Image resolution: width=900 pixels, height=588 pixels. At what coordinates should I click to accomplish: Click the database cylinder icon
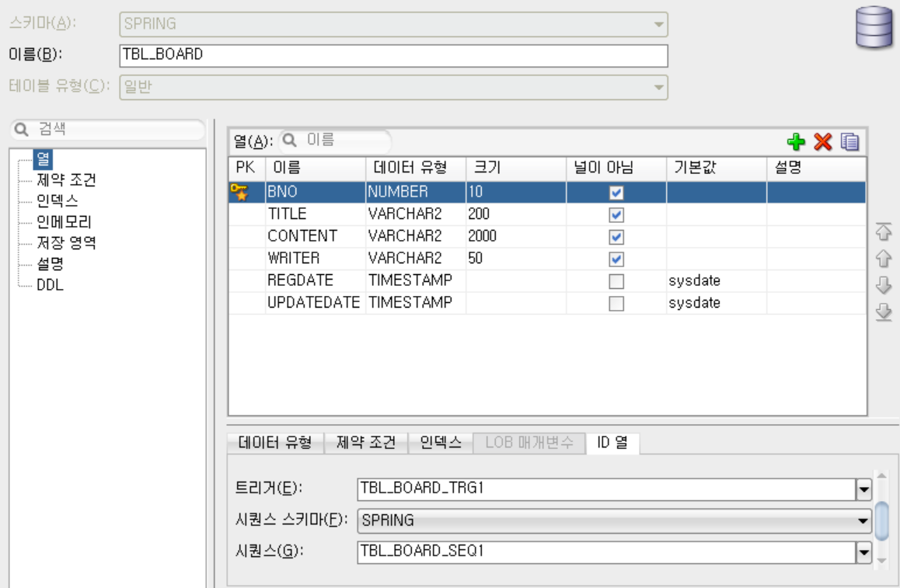coord(874,27)
